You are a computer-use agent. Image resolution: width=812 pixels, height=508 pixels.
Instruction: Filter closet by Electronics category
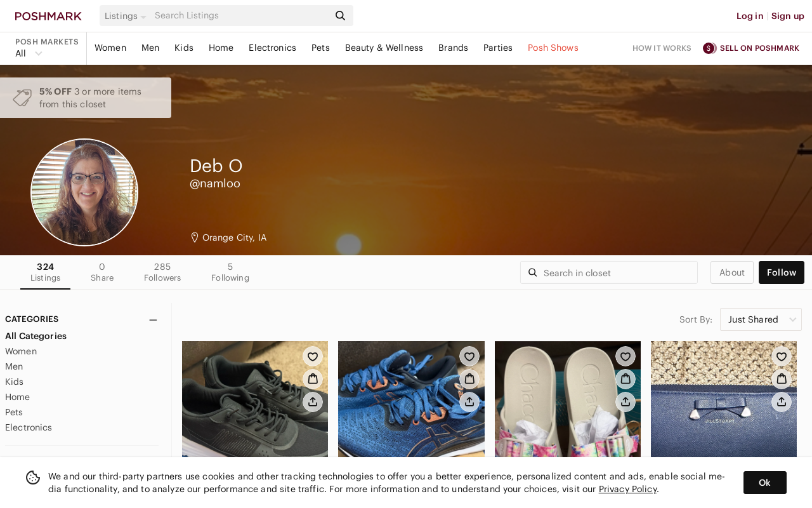pyautogui.click(x=29, y=427)
